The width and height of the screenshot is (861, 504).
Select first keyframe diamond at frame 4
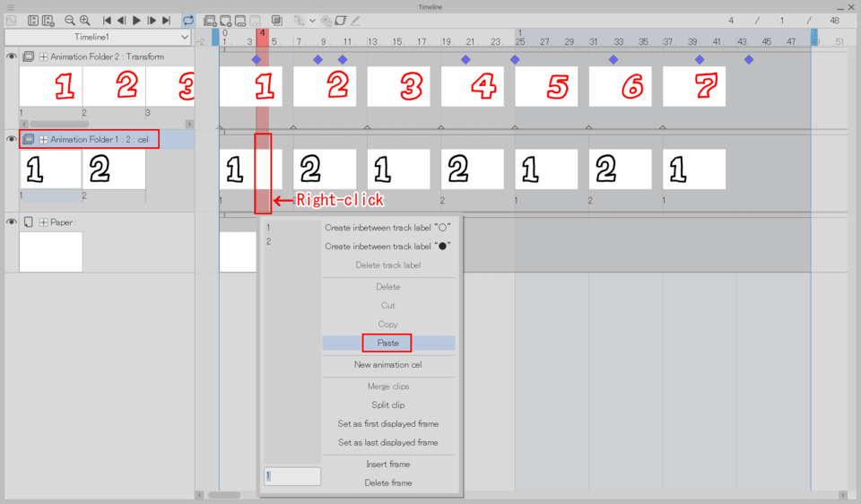257,59
